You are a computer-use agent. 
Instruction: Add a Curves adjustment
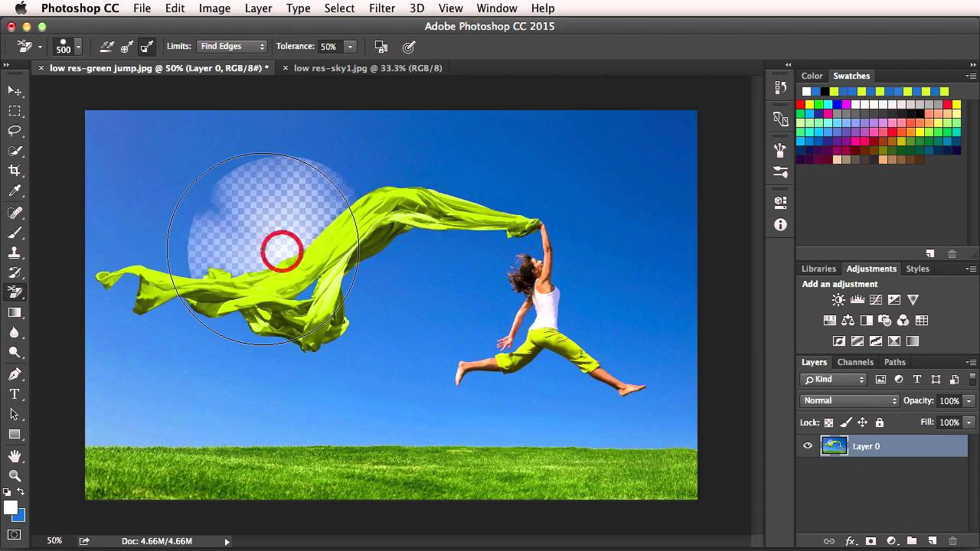pyautogui.click(x=875, y=300)
